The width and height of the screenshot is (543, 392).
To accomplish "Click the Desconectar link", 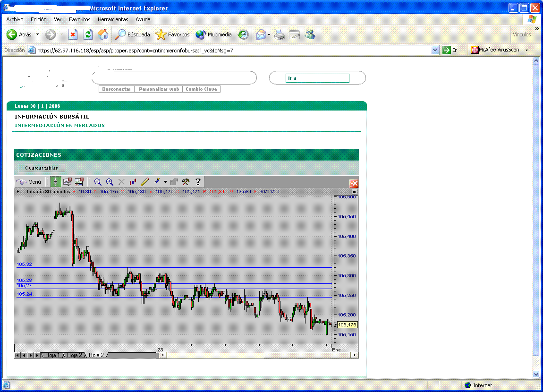I will coord(117,89).
